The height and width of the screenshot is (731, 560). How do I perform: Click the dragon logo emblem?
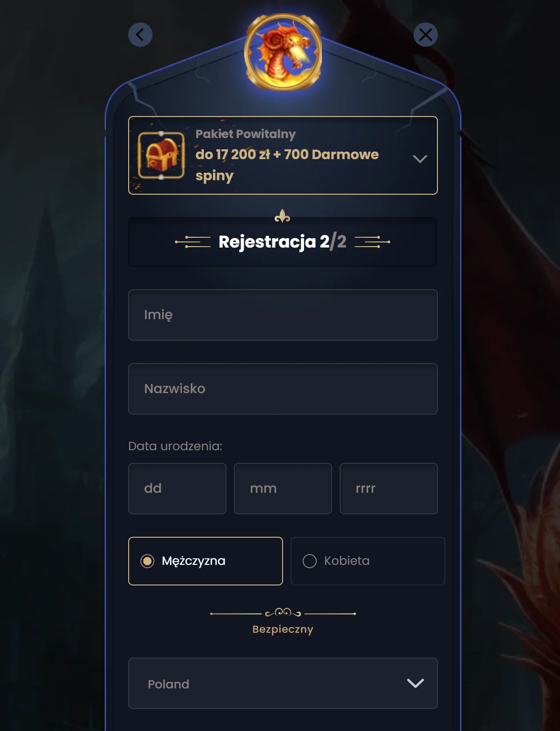pos(283,52)
